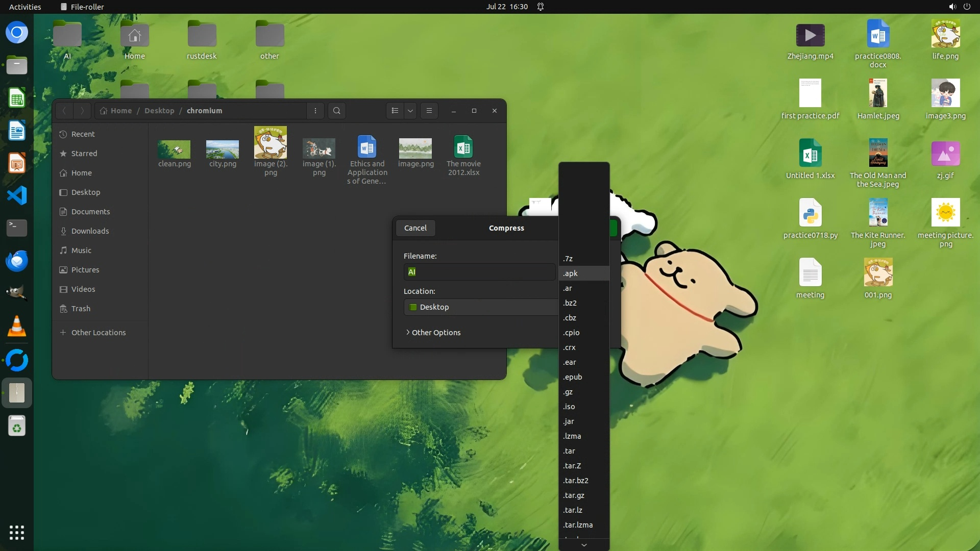Open the list view toggle icon
980x551 pixels.
point(395,111)
